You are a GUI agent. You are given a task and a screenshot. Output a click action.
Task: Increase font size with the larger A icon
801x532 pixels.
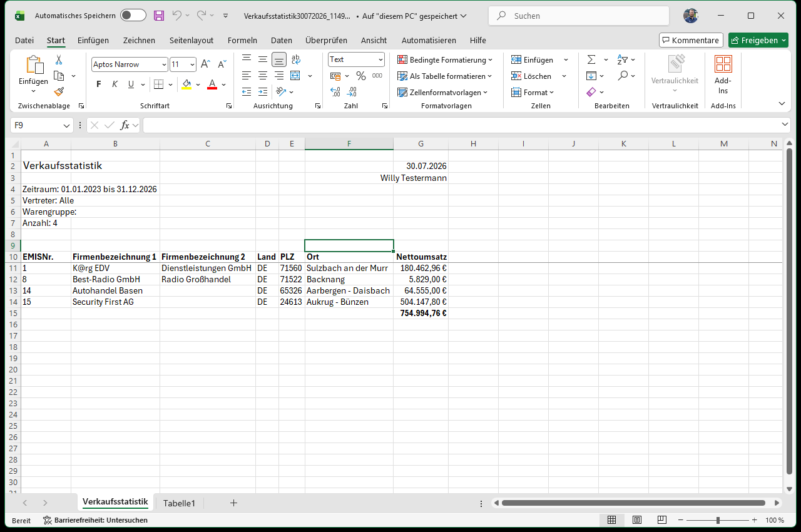pos(205,64)
